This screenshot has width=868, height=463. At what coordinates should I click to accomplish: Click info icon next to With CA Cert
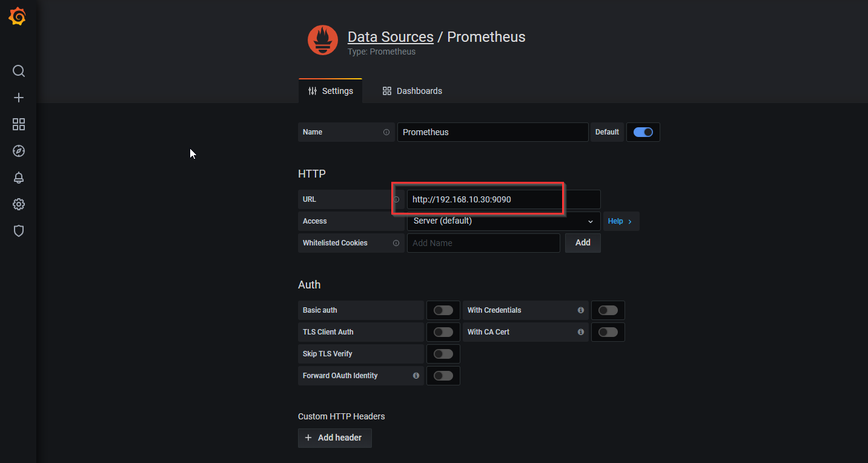tap(581, 332)
